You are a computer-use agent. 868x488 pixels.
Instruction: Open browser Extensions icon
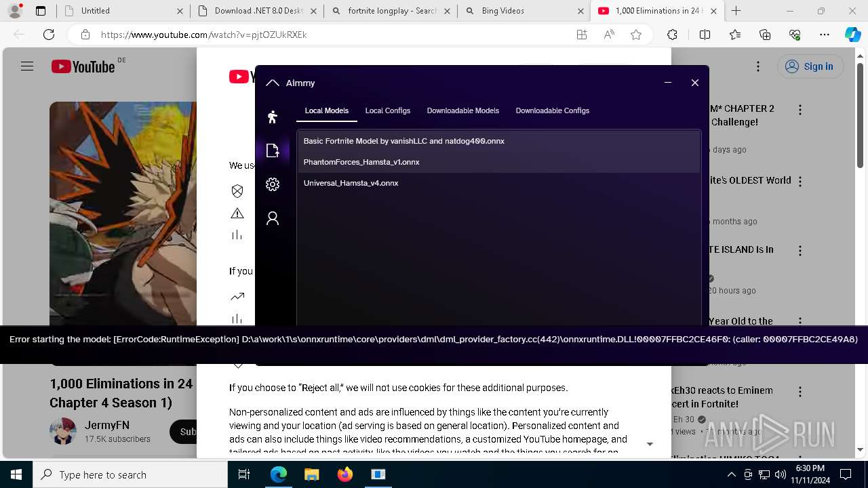tap(672, 35)
